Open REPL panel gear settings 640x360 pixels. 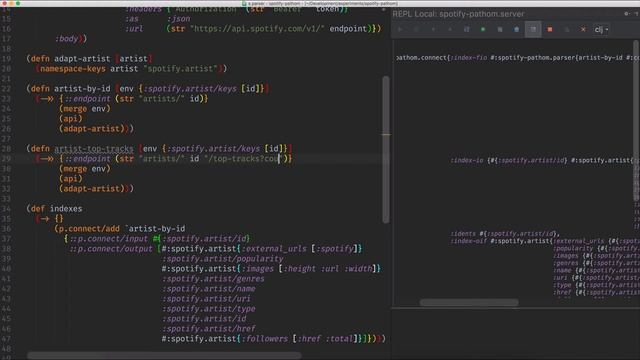627,13
